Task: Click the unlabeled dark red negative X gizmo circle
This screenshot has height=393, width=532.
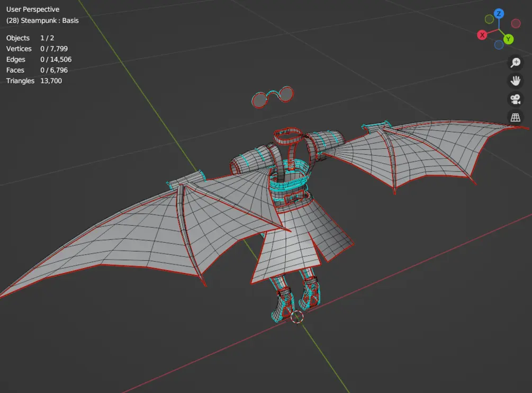Action: (x=516, y=23)
